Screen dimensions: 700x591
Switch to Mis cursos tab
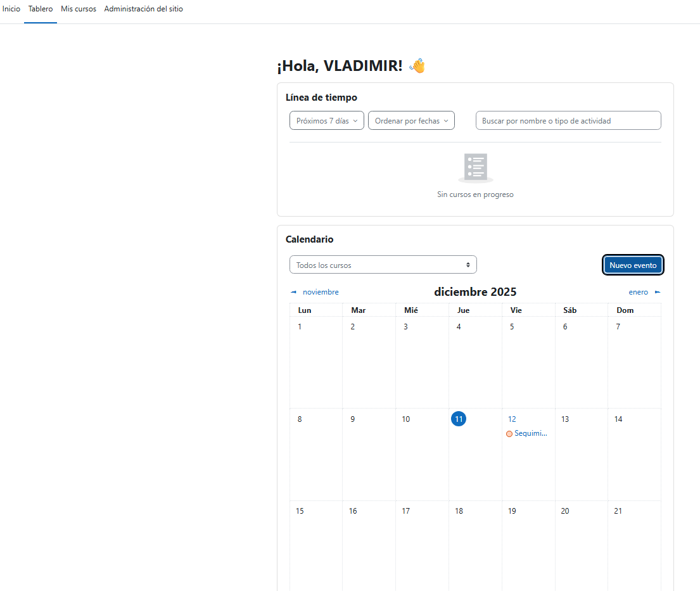(79, 10)
